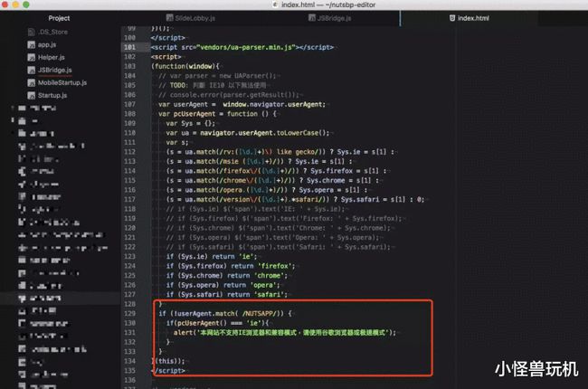
Task: Click 'Sys.opera = s[1]' on line 116
Action: 329,190
